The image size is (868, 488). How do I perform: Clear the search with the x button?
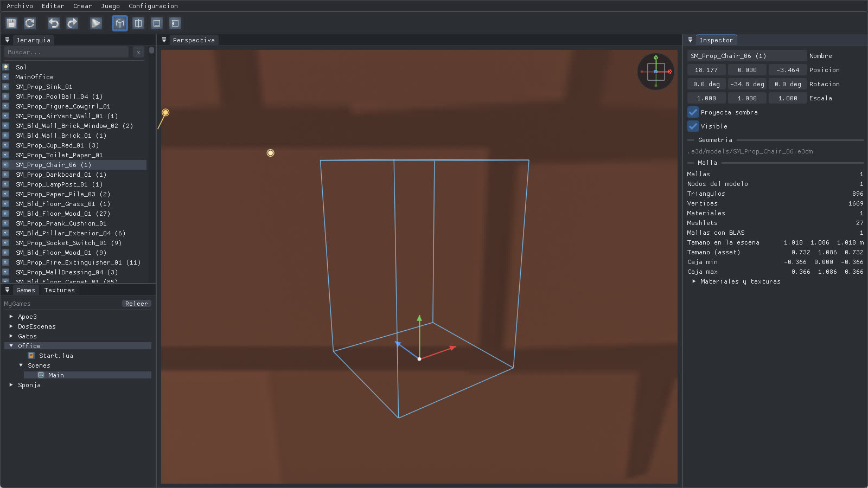click(138, 52)
